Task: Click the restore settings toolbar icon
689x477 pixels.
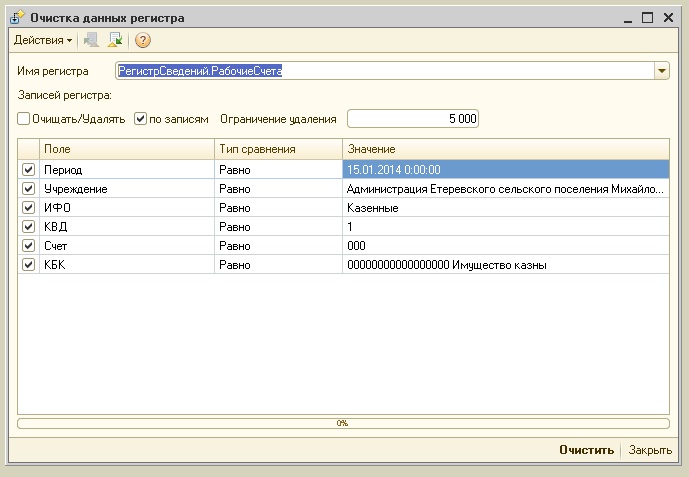Action: click(115, 40)
